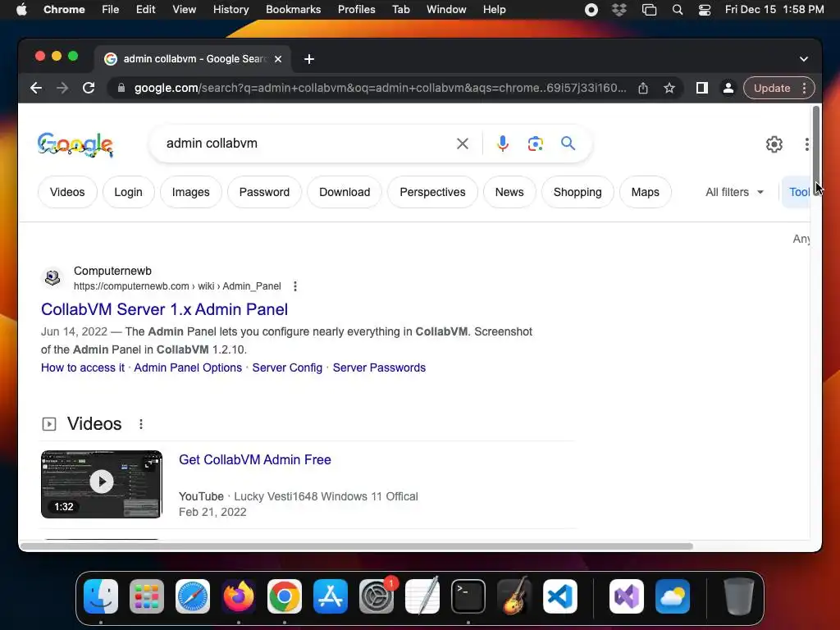Screen dimensions: 840x630
Task: Go back to the previous page
Action: pos(36,88)
